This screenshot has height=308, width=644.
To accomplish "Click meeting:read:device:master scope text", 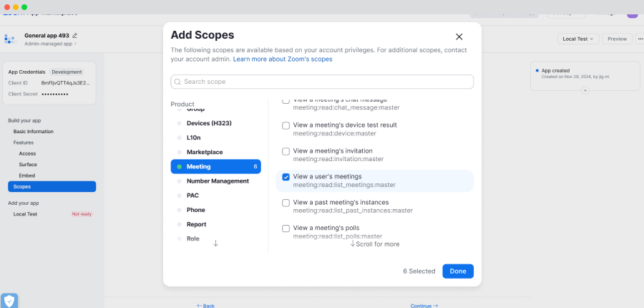I will tap(334, 134).
